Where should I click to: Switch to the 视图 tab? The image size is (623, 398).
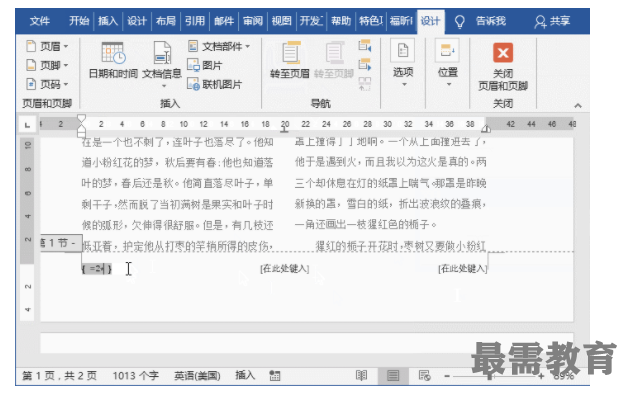(x=281, y=21)
